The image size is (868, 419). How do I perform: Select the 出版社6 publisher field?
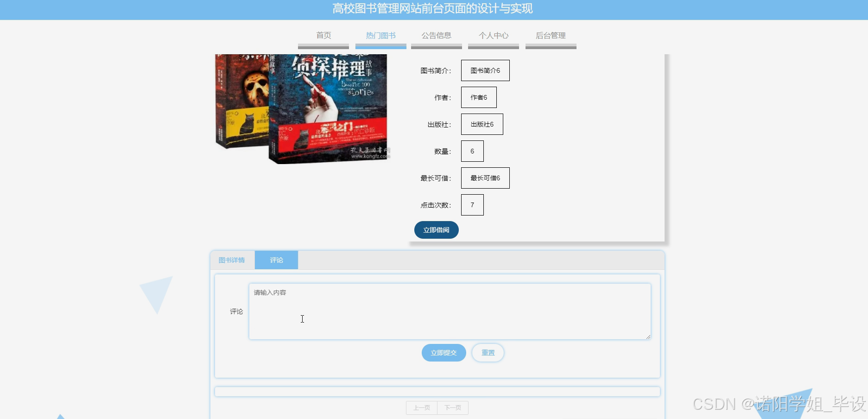482,124
